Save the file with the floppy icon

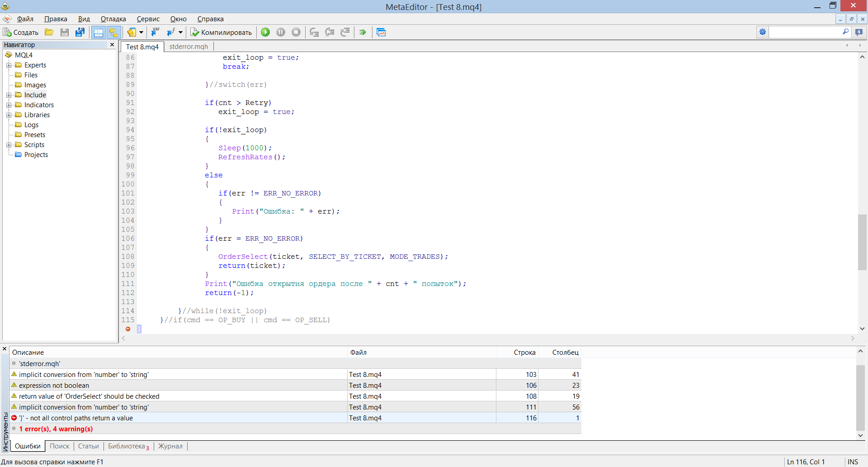point(65,32)
